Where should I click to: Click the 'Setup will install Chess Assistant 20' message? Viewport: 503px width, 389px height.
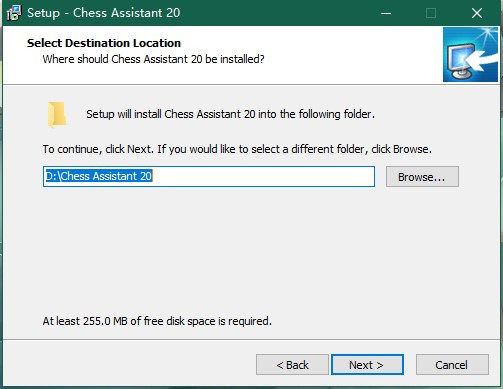230,114
